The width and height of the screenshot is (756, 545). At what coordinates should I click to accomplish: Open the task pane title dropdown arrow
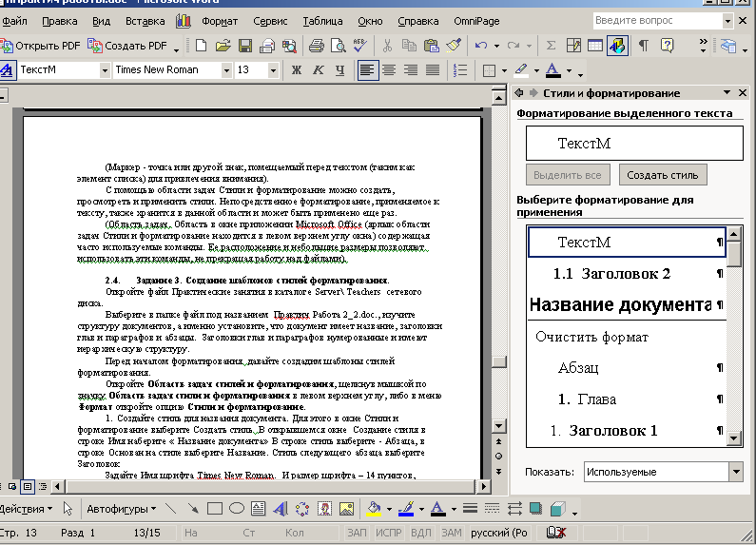click(727, 92)
